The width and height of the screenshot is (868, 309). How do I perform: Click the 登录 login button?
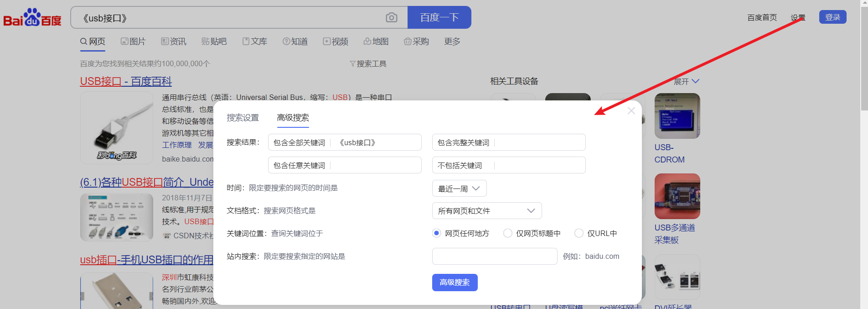tap(832, 17)
